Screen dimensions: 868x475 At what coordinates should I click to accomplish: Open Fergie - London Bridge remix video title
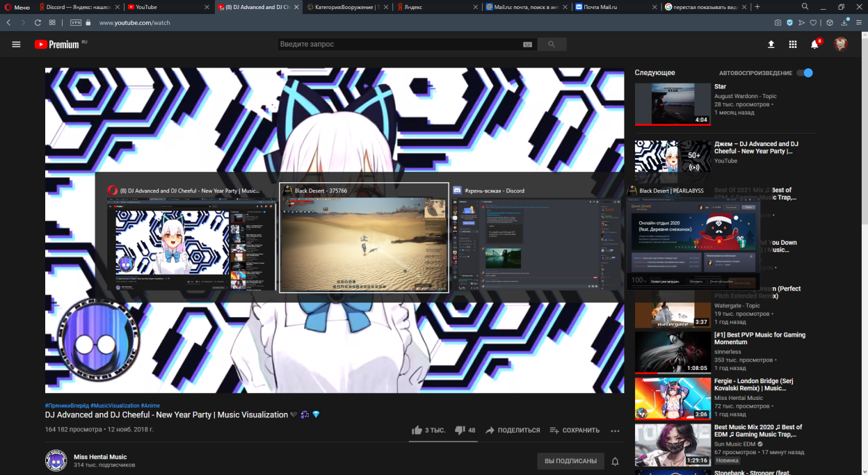click(754, 385)
